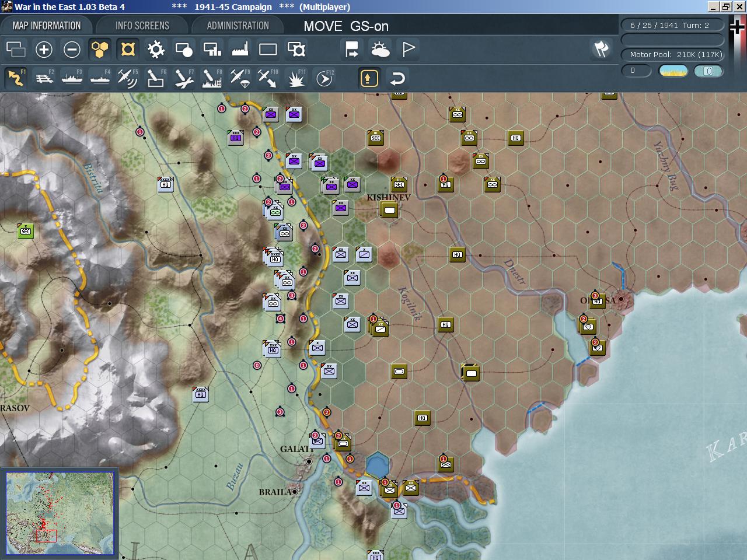Select the green SEC unit in the mountains
Screen dimensions: 747x560
[x=25, y=231]
